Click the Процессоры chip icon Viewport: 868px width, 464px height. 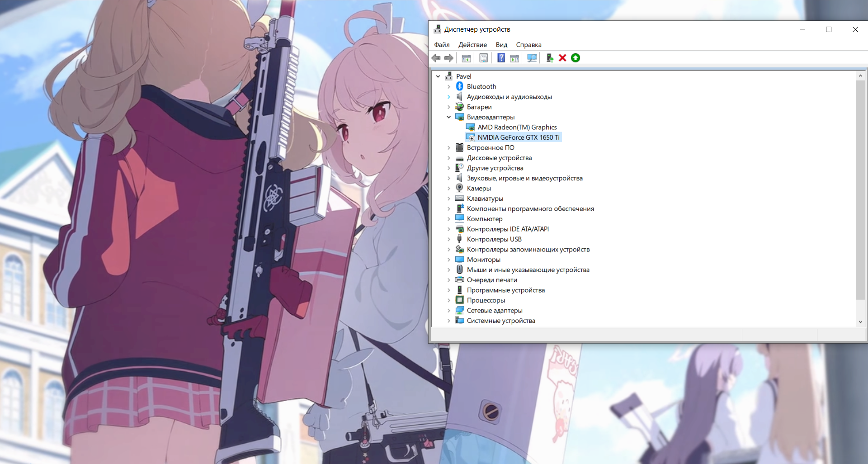tap(460, 300)
